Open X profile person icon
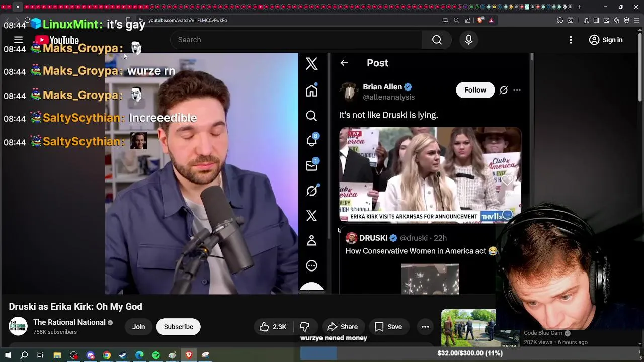This screenshot has height=362, width=644. pos(311,241)
